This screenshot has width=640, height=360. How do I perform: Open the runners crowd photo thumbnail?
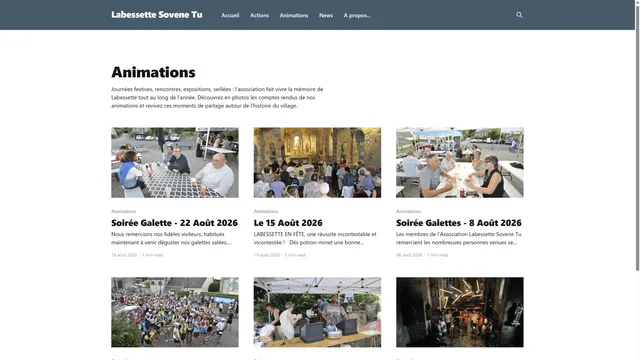(x=175, y=312)
